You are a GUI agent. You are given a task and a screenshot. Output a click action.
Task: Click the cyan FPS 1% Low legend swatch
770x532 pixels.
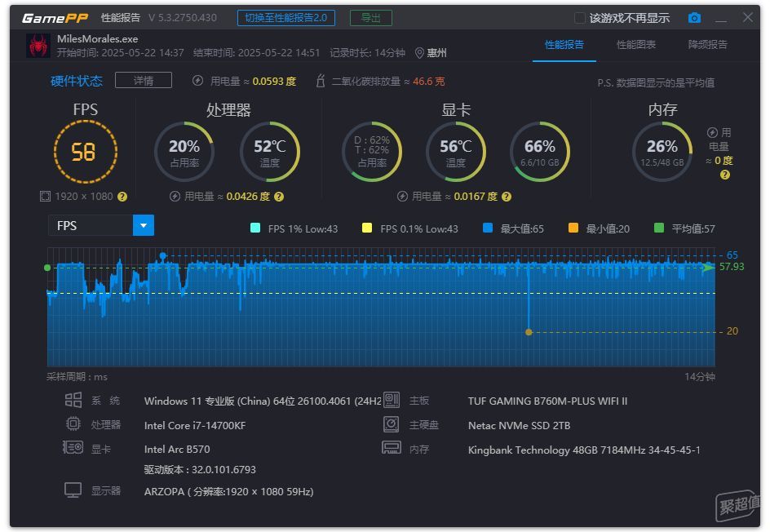255,228
